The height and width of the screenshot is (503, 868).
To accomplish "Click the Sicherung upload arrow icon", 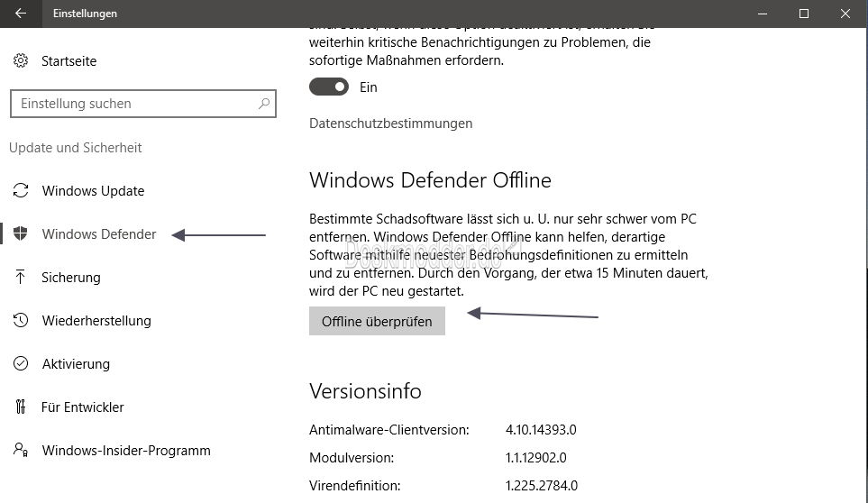I will 21,277.
